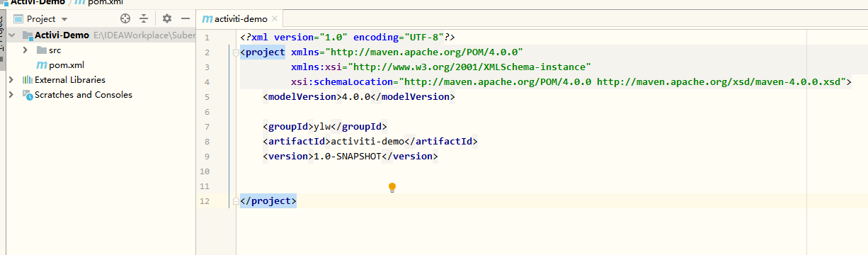Screen dimensions: 868x255
Task: Expand External Libraries node
Action: (11, 80)
